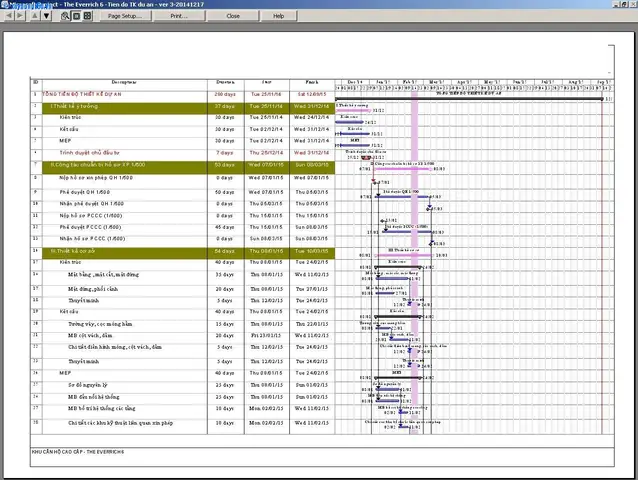The height and width of the screenshot is (480, 638).
Task: Click 'II.Công tác chuẩn bị hồ sơ XP 1/500'
Action: tap(98, 165)
